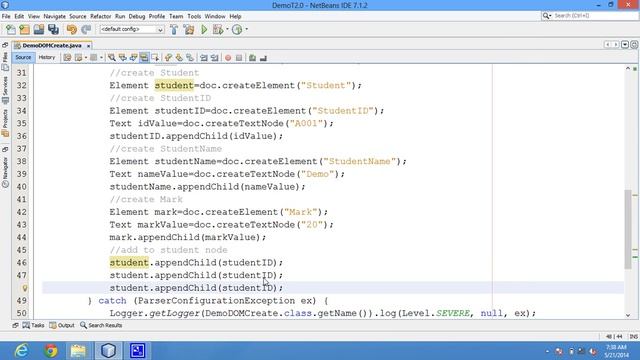Image resolution: width=640 pixels, height=360 pixels.
Task: Open the File menu
Action: (x=6, y=16)
